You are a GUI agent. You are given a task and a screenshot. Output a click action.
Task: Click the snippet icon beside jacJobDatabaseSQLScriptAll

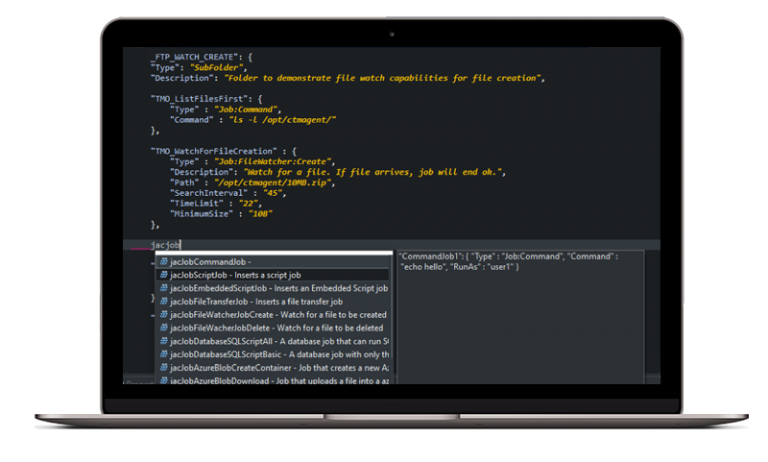pos(164,341)
